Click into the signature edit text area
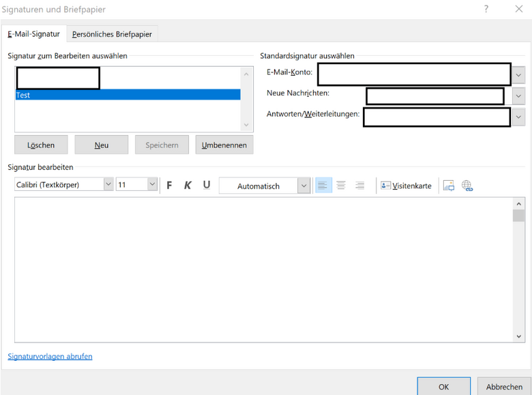Viewport: 532px width, 395px height. click(x=264, y=269)
